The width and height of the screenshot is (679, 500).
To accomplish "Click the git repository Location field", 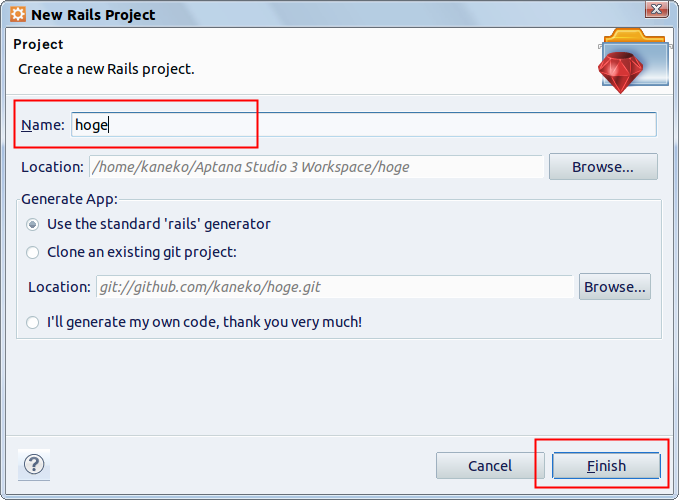I will pos(335,287).
